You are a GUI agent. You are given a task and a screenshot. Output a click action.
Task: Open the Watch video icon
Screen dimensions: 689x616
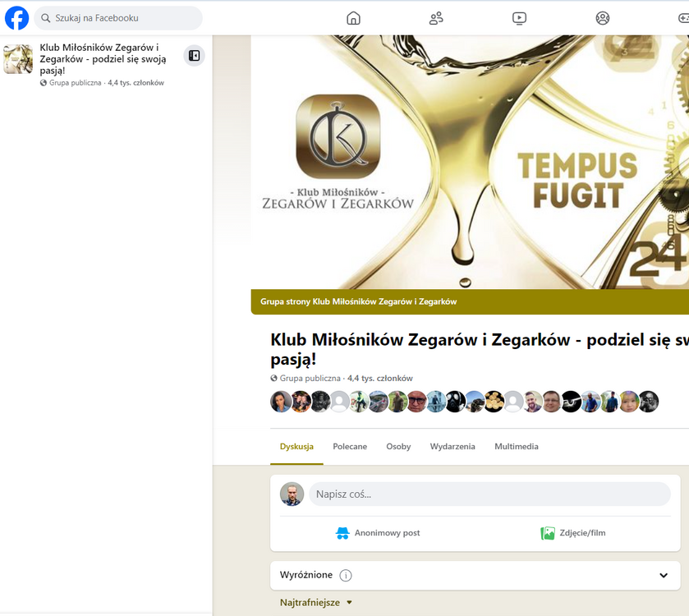(519, 17)
